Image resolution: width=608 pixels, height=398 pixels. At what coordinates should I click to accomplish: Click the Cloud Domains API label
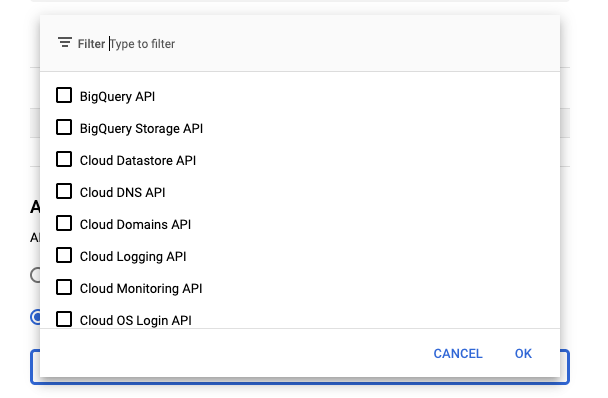[135, 225]
